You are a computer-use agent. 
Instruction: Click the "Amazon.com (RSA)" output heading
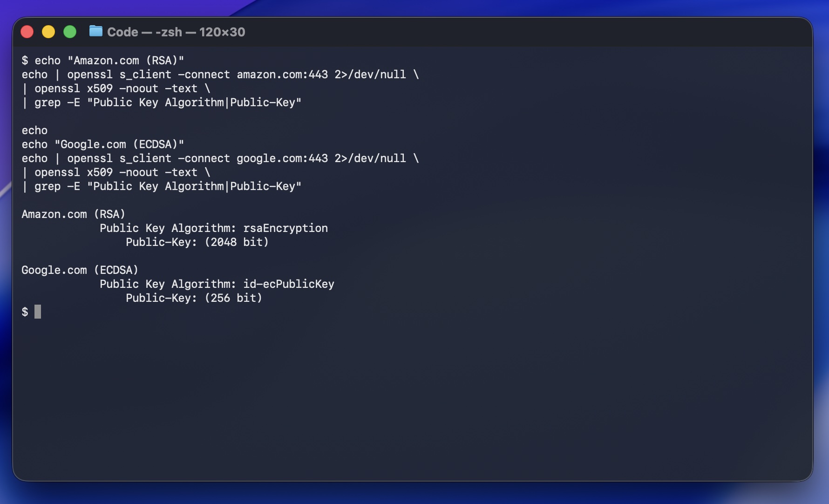point(74,214)
